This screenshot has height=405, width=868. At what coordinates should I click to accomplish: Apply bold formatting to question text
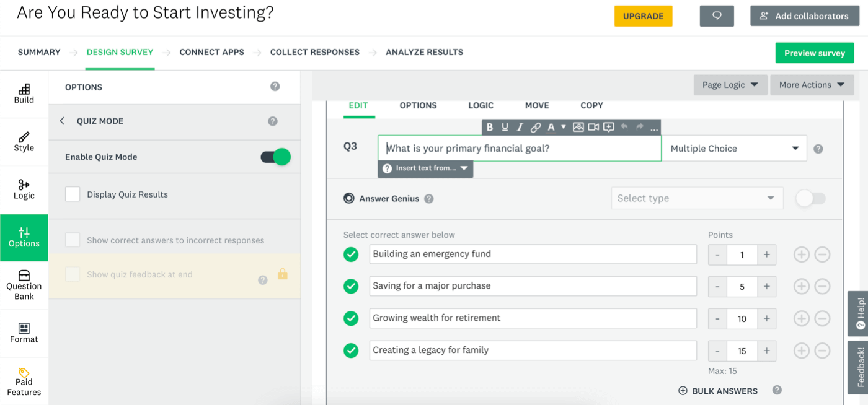[x=490, y=127]
